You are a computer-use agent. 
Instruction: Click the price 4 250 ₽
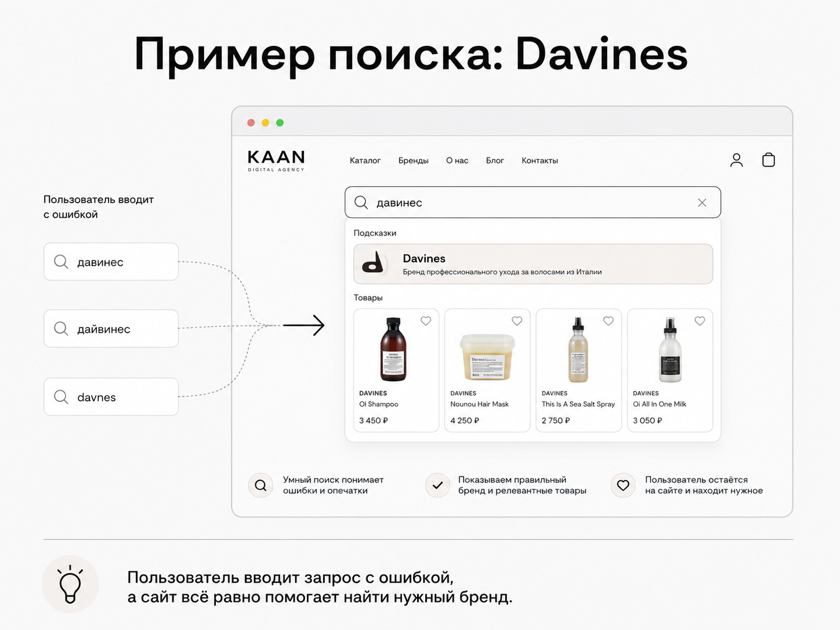click(465, 421)
